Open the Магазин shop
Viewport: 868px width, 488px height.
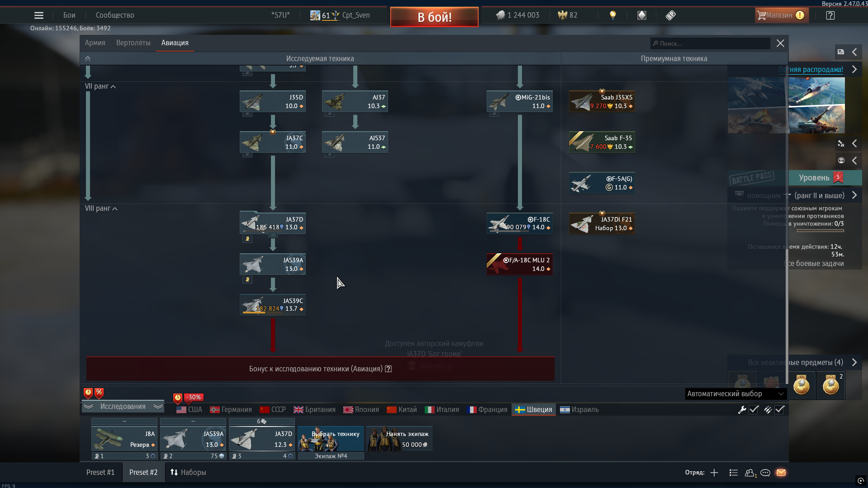(781, 15)
